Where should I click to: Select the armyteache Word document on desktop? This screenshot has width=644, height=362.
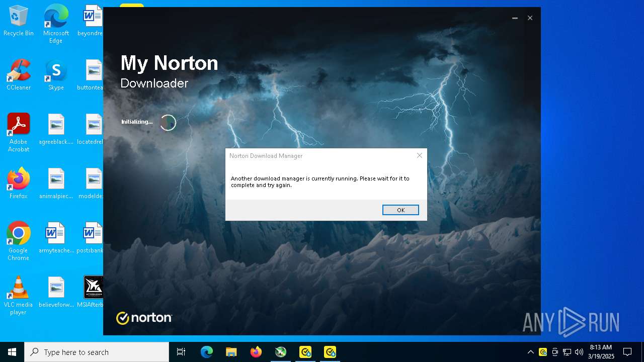click(56, 238)
